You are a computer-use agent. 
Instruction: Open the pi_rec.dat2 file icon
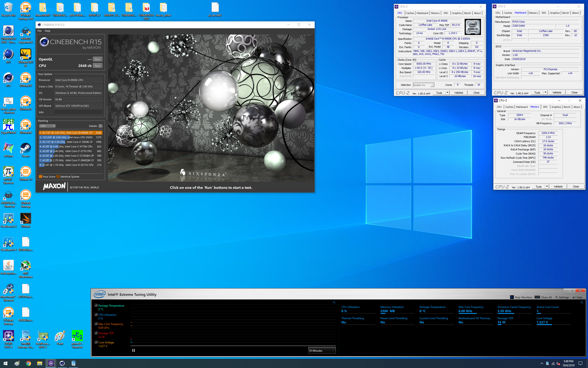tap(215, 9)
